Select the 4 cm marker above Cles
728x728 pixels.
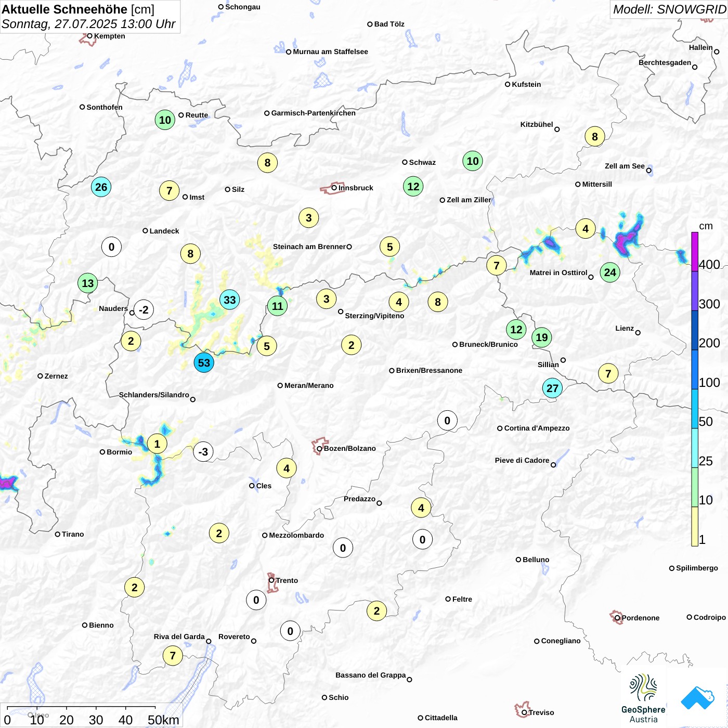(x=287, y=469)
